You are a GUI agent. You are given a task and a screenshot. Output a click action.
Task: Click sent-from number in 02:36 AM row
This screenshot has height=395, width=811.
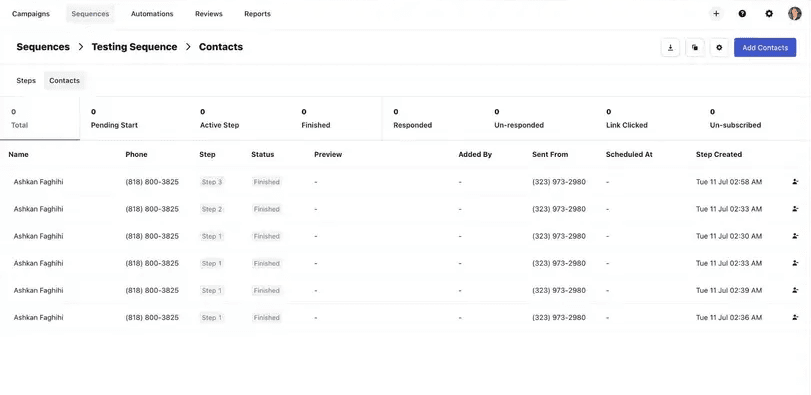point(559,317)
